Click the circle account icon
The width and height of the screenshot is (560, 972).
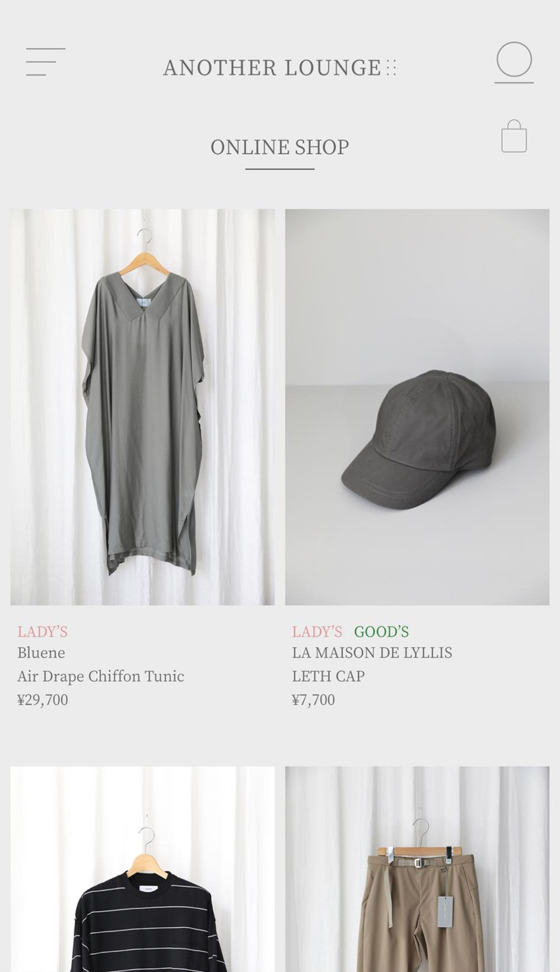click(514, 62)
